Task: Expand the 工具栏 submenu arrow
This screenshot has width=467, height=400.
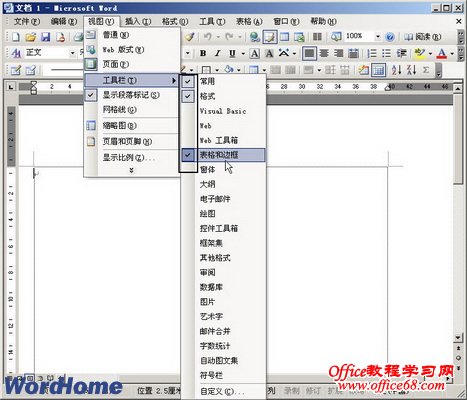Action: [x=174, y=80]
